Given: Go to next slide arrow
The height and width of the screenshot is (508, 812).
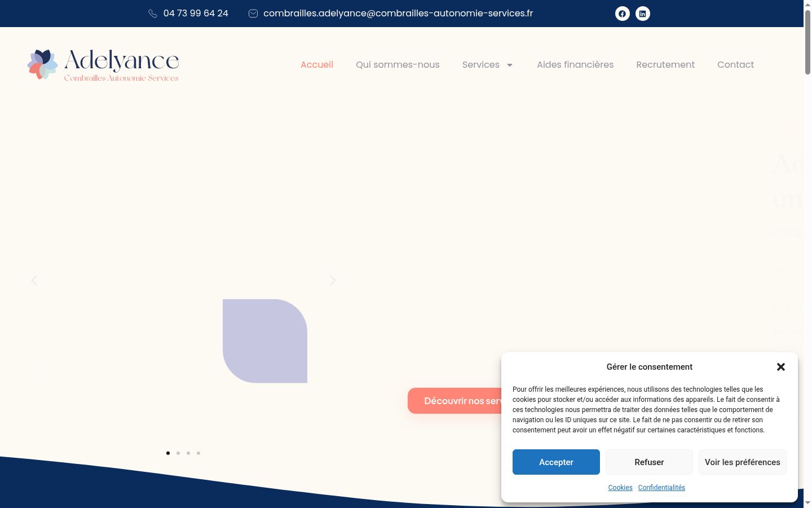Looking at the screenshot, I should pyautogui.click(x=333, y=281).
